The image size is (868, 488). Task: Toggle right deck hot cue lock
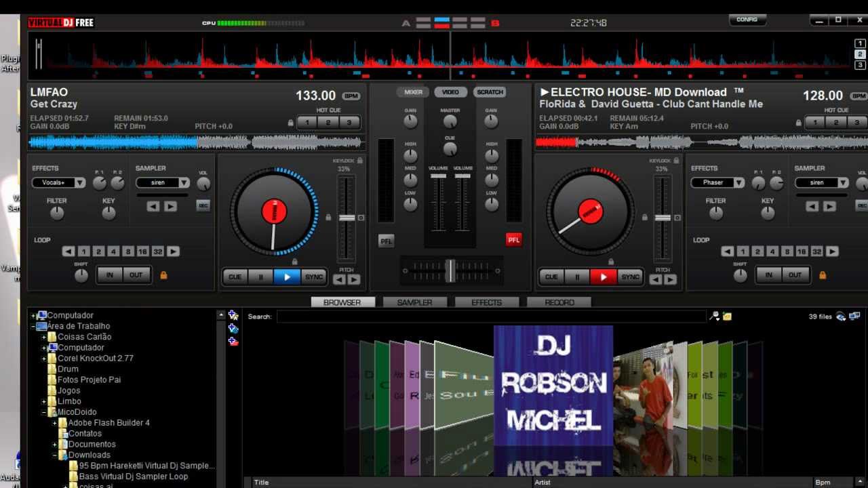(x=800, y=123)
